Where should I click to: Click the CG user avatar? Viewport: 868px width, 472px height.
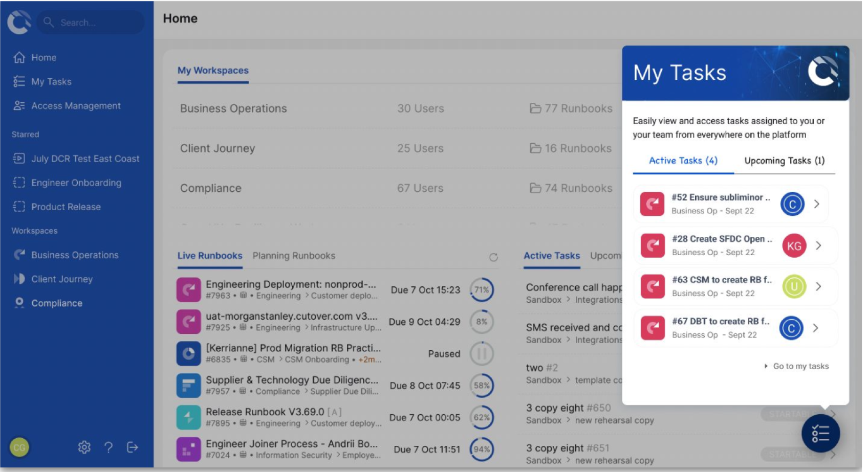[x=19, y=447]
